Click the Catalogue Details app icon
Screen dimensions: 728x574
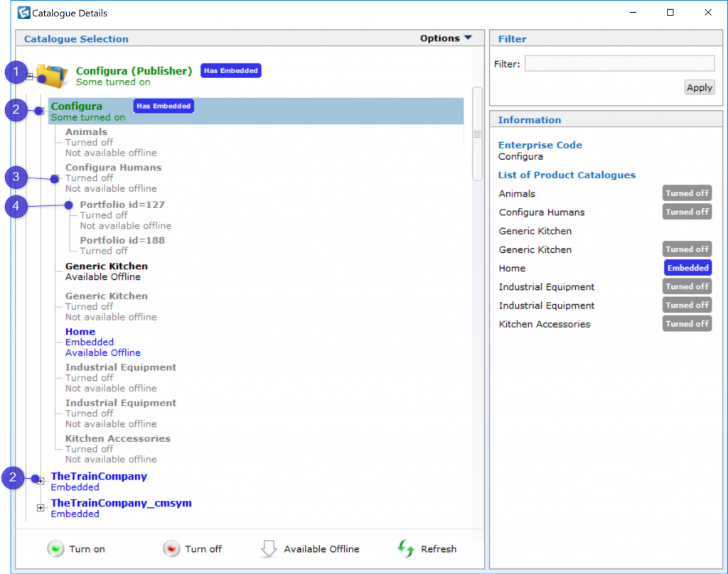click(x=23, y=13)
